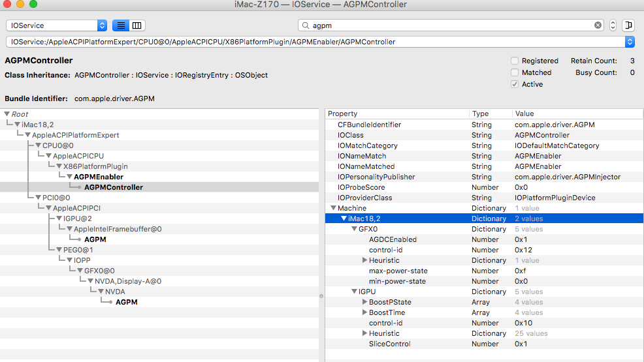The image size is (644, 362).
Task: Select the IONameMatch property row
Action: 484,156
